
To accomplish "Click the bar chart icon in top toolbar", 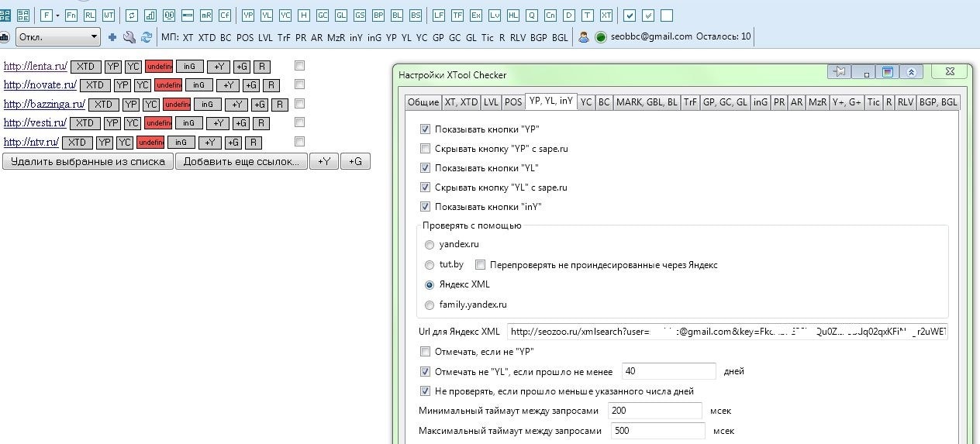I will coord(150,15).
